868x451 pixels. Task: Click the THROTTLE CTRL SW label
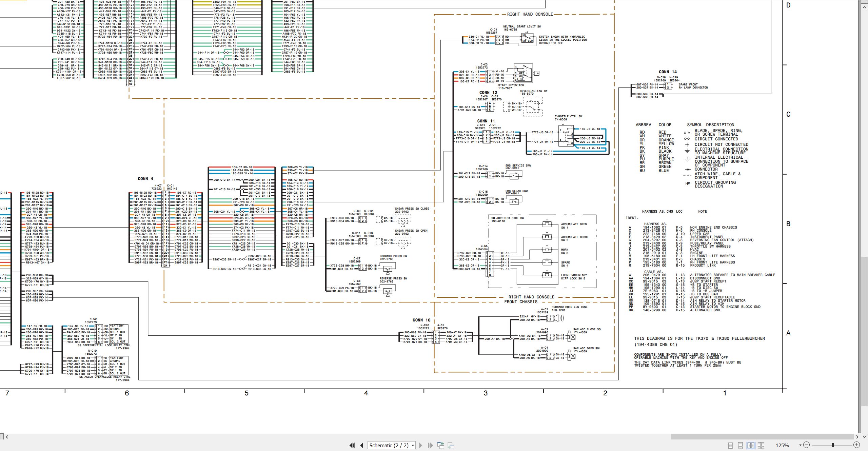click(x=569, y=116)
